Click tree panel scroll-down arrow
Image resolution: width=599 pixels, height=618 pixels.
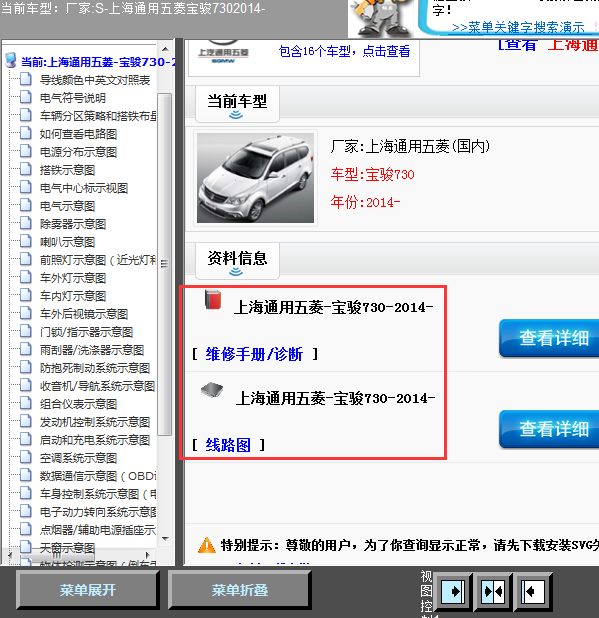coord(166,538)
